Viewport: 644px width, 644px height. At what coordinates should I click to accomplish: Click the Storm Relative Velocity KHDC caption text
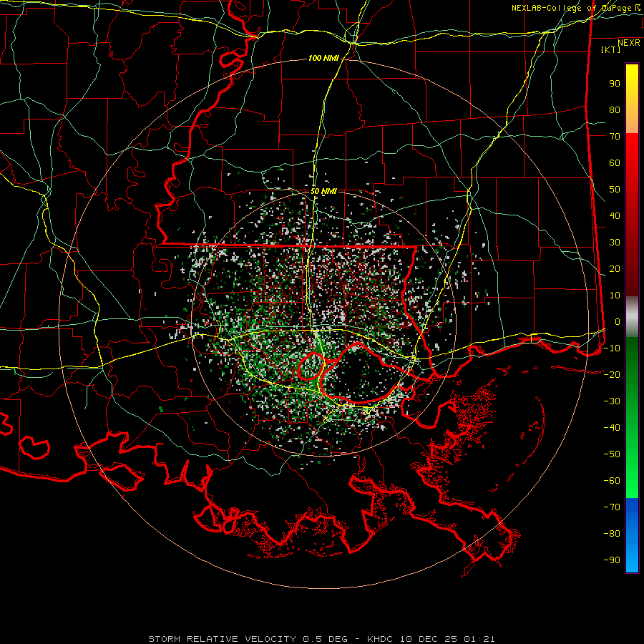pyautogui.click(x=321, y=639)
